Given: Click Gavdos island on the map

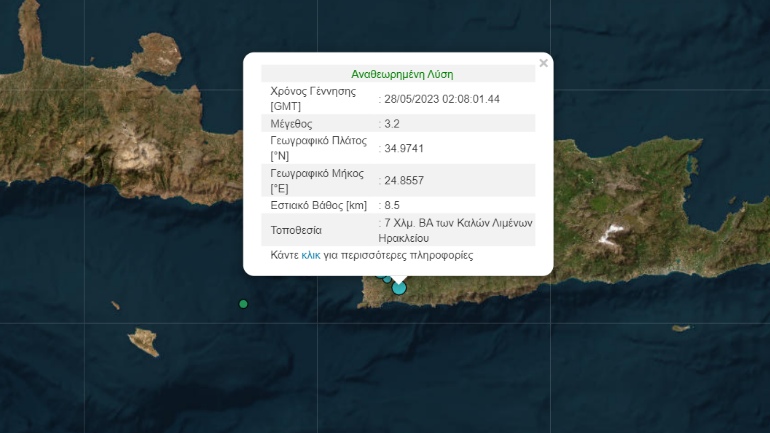Looking at the screenshot, I should click(x=145, y=342).
